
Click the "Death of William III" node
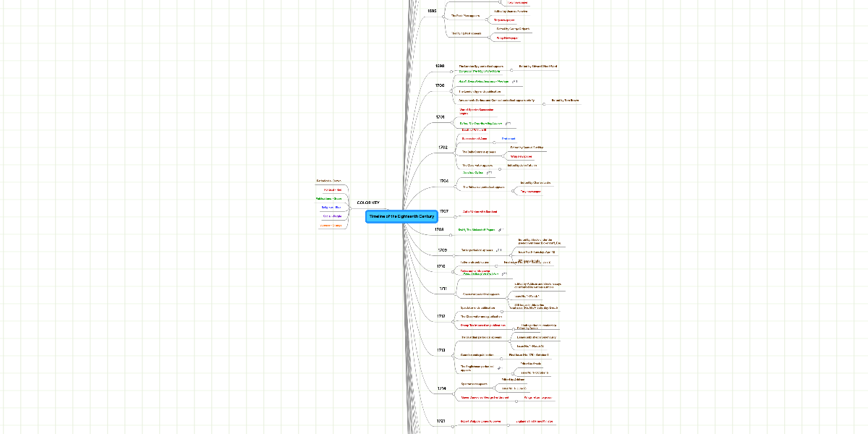472,130
